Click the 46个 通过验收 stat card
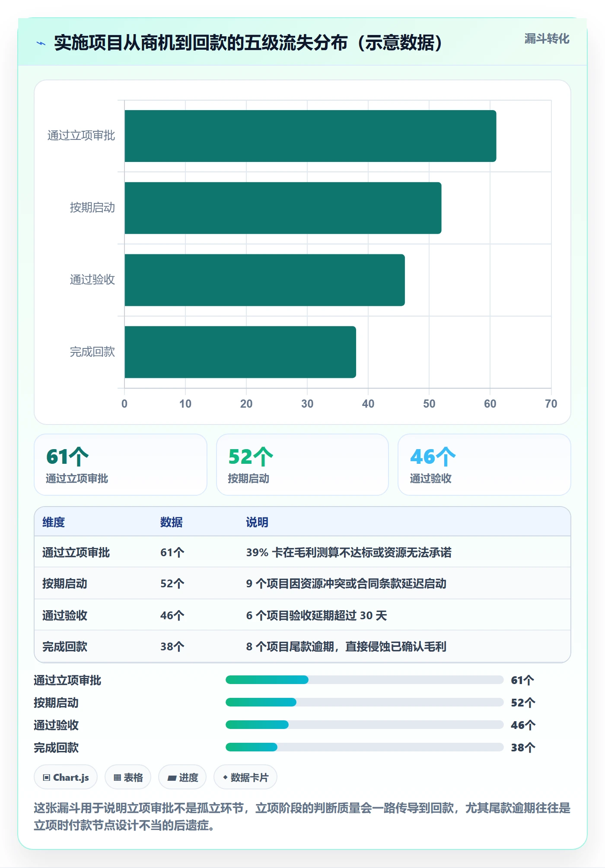The image size is (605, 868). pos(484,465)
